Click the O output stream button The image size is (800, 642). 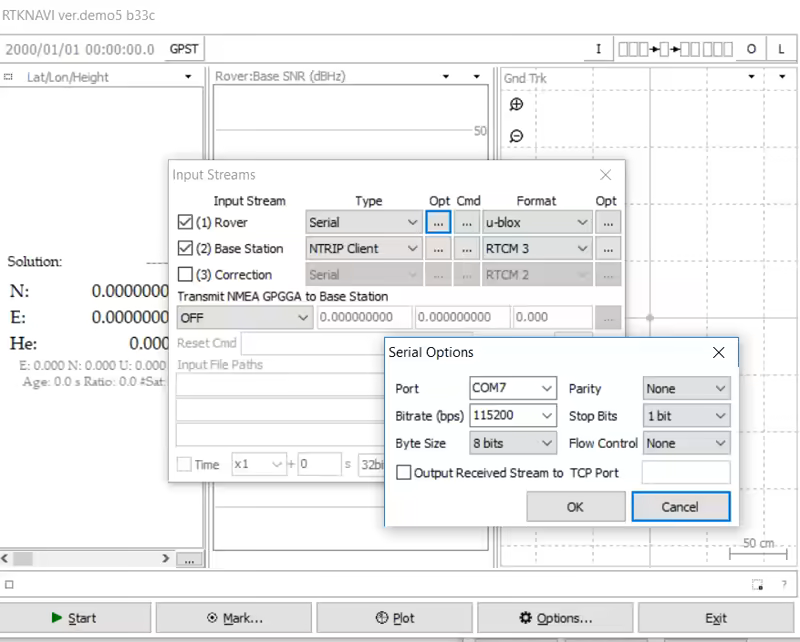751,49
